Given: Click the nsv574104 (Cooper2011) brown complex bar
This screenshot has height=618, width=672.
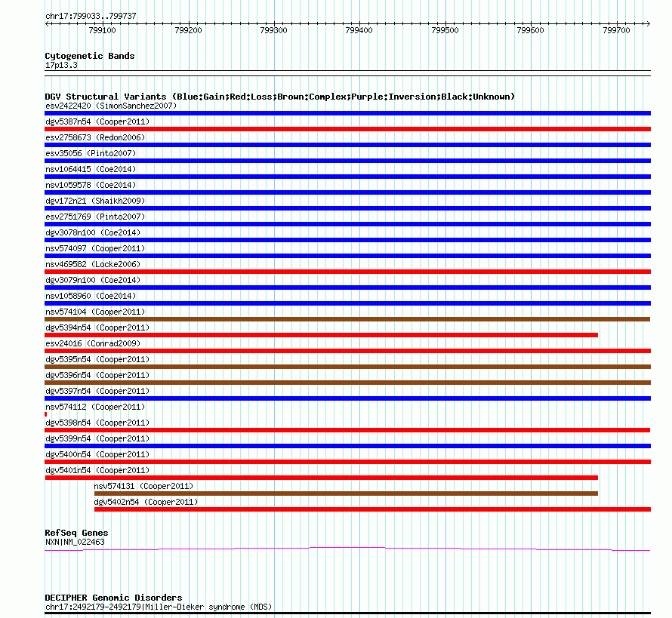Looking at the screenshot, I should pos(347,319).
